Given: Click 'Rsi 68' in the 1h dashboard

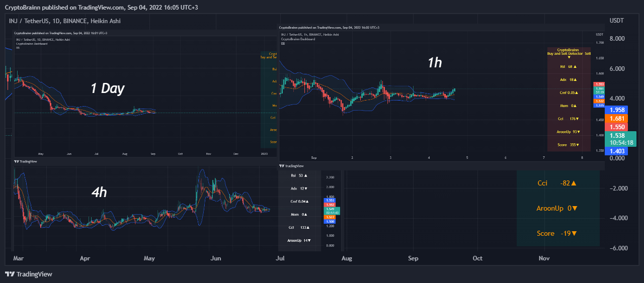Looking at the screenshot, I should (569, 66).
